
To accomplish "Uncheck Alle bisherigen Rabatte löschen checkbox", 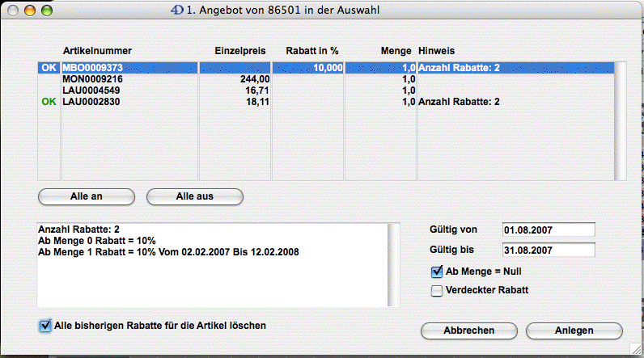I will [44, 326].
